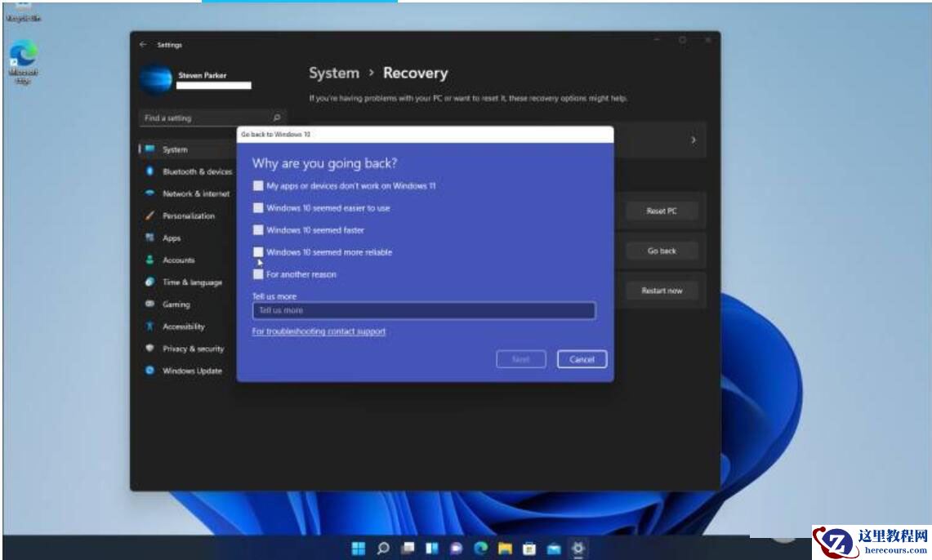The height and width of the screenshot is (560, 932).
Task: Click the Cancel button in the dialog
Action: click(x=582, y=359)
